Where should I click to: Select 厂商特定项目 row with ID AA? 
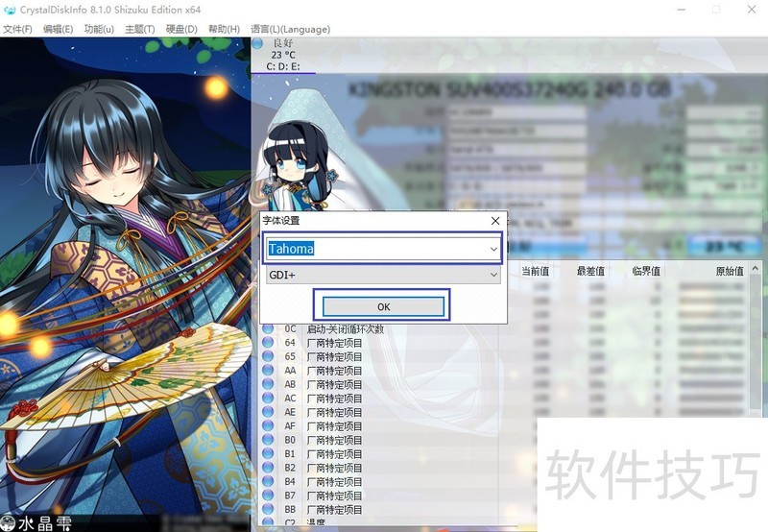pyautogui.click(x=334, y=371)
